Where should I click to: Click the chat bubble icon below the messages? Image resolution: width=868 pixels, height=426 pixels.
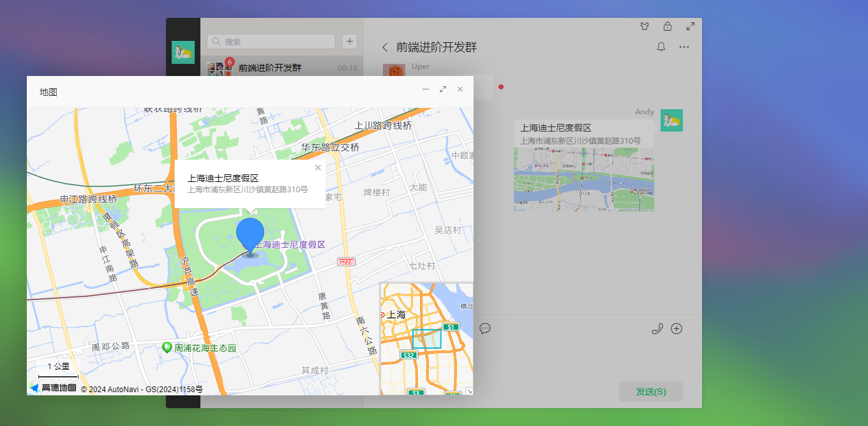coord(485,328)
